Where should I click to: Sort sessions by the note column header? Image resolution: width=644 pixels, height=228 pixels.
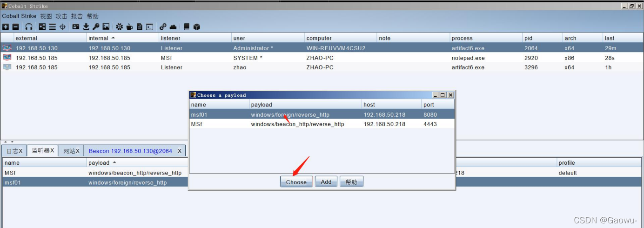413,38
